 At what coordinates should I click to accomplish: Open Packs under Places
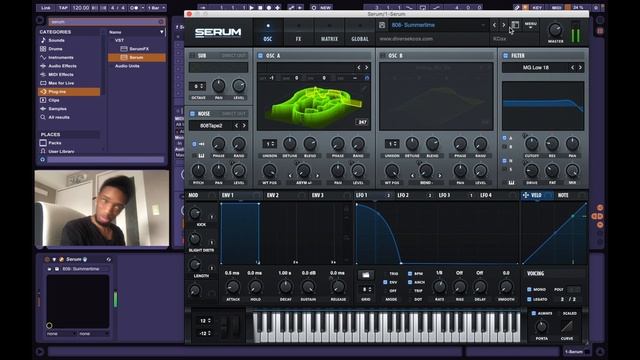[55, 143]
